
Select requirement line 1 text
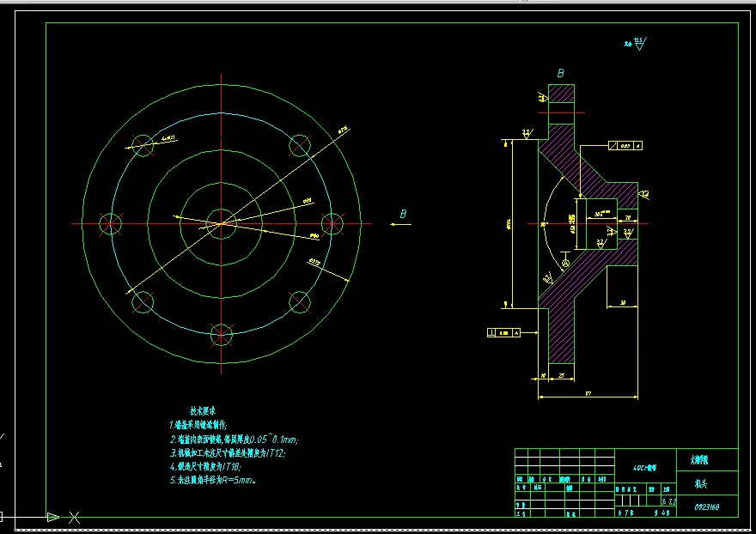(x=198, y=425)
